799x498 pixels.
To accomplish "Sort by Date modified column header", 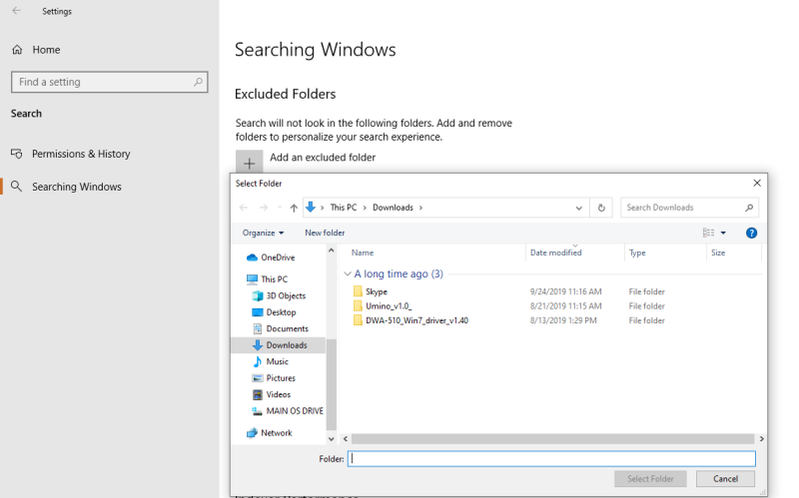I will (555, 253).
